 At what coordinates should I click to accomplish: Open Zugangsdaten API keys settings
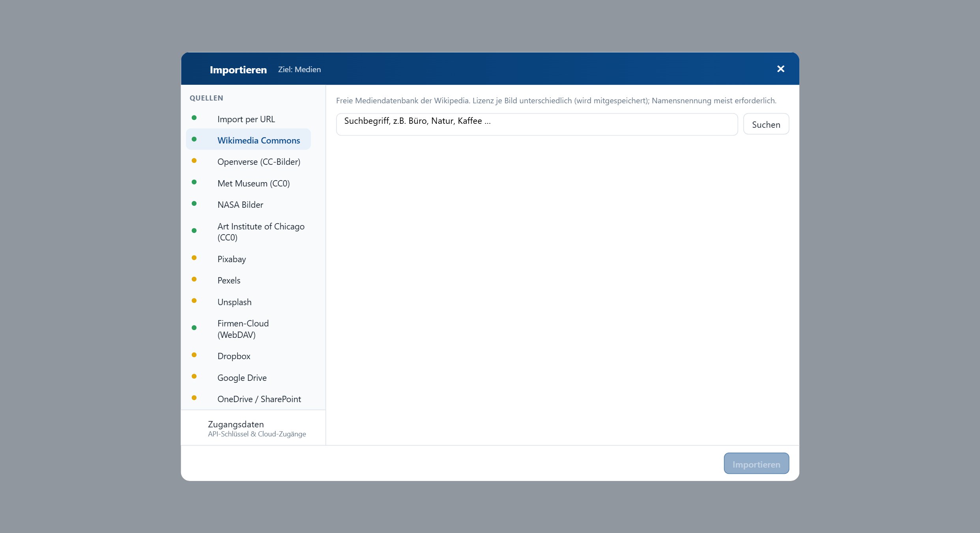(253, 428)
